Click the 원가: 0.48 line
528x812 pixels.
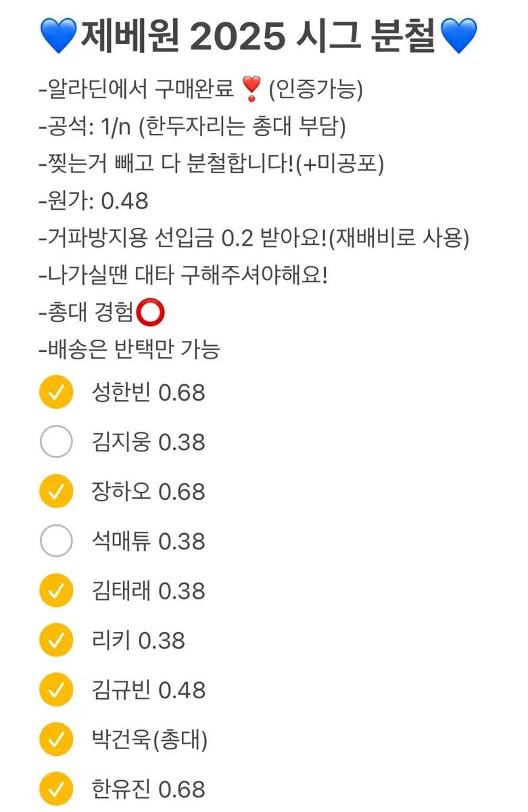point(94,201)
